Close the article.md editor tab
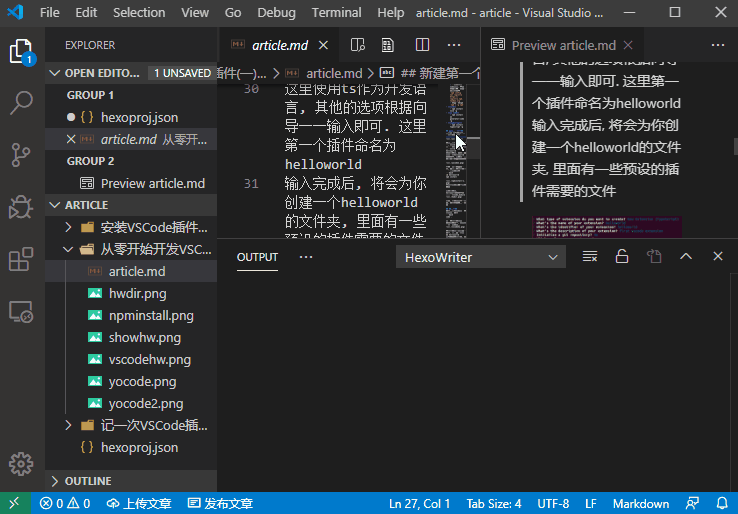The image size is (738, 514). (x=323, y=45)
